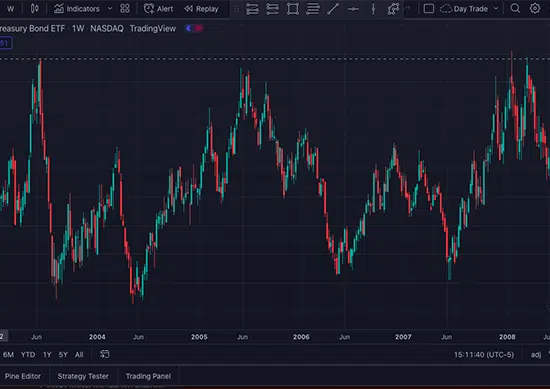This screenshot has height=389, width=550.
Task: Select the Vertical Line tool
Action: tap(373, 9)
